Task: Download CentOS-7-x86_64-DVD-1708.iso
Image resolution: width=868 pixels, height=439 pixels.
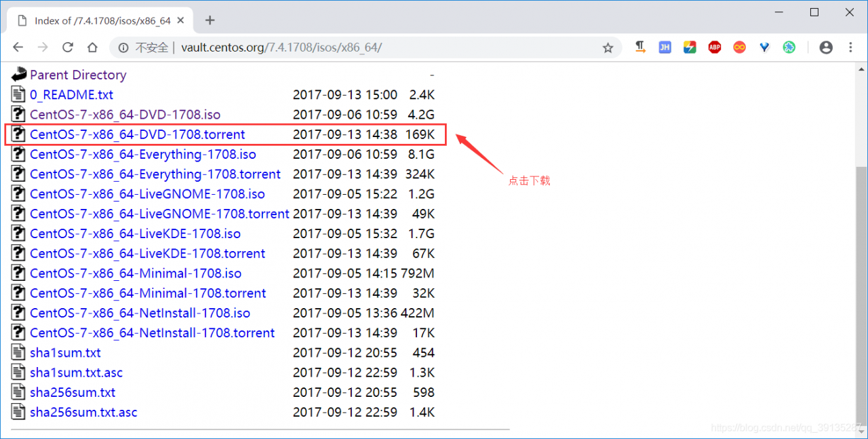Action: pyautogui.click(x=125, y=115)
